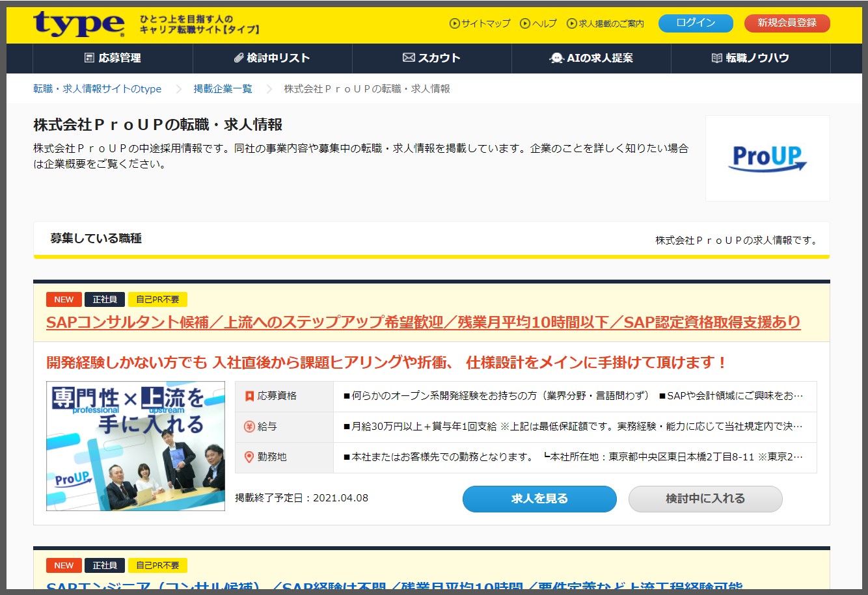This screenshot has width=868, height=595.
Task: Click the サイトマップ link
Action: (x=480, y=23)
